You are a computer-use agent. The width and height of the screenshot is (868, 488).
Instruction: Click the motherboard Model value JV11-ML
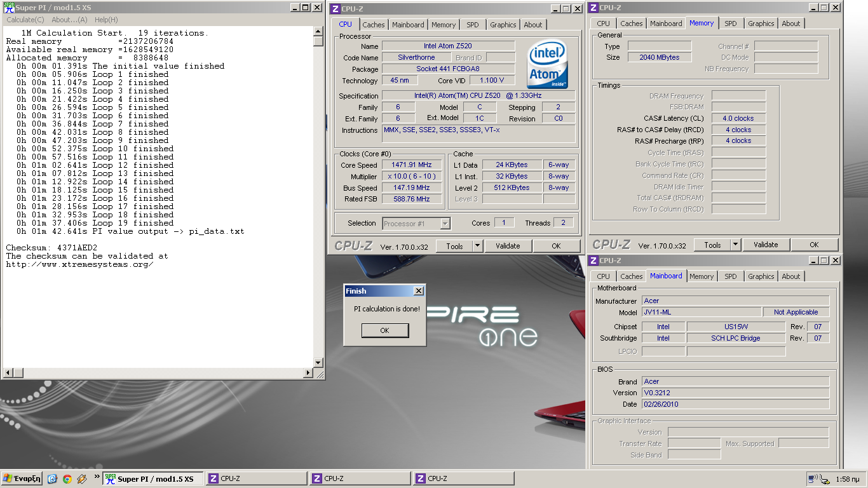click(702, 312)
